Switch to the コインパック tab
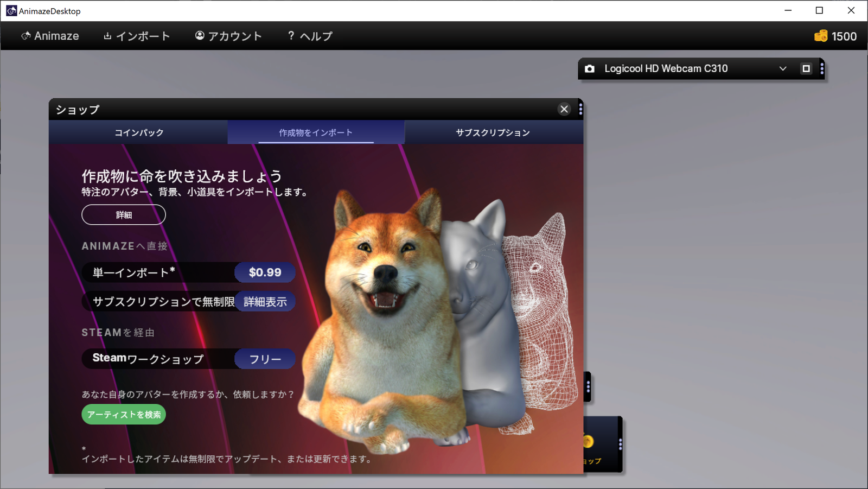 pos(138,132)
